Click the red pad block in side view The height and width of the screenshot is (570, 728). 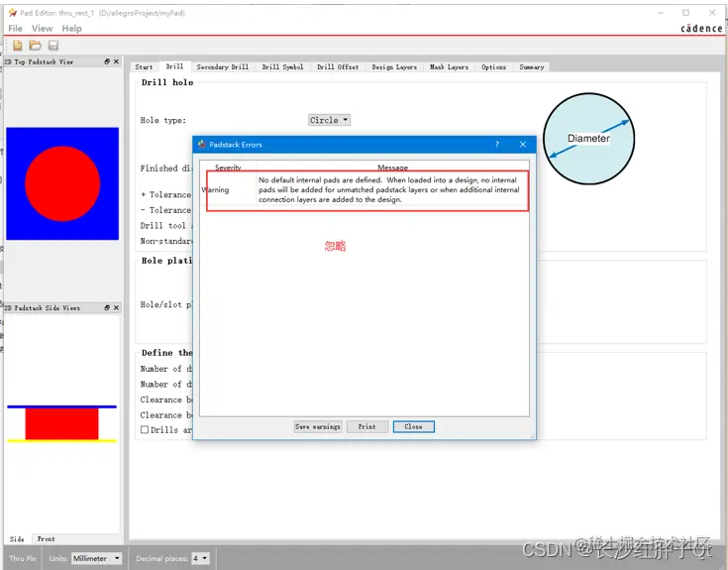61,423
